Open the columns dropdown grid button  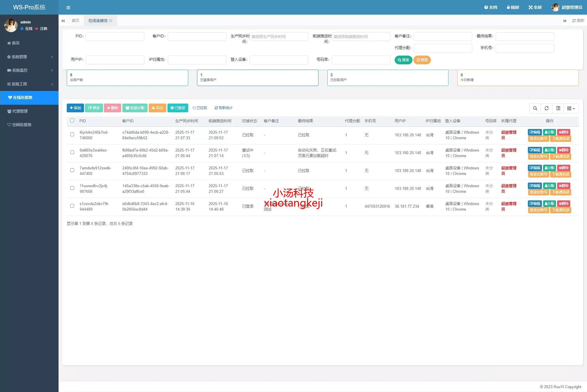571,109
